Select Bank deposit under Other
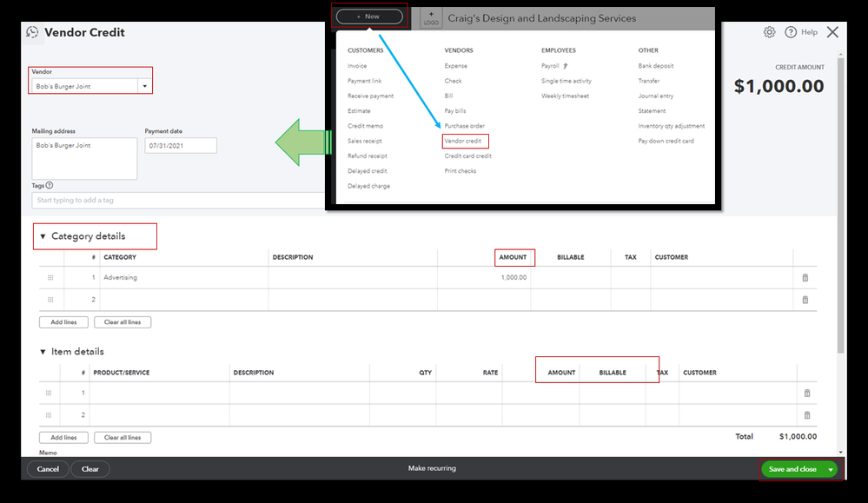The image size is (868, 503). point(655,66)
